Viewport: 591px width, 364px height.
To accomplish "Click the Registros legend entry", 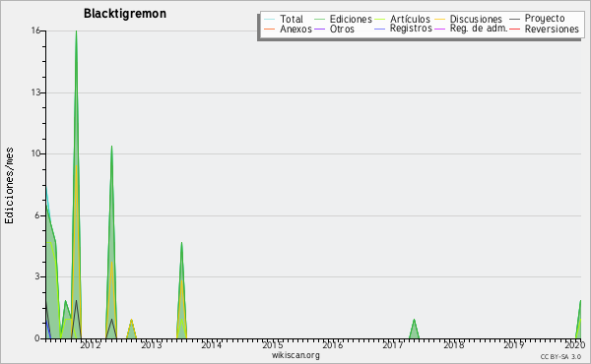I will pyautogui.click(x=403, y=29).
